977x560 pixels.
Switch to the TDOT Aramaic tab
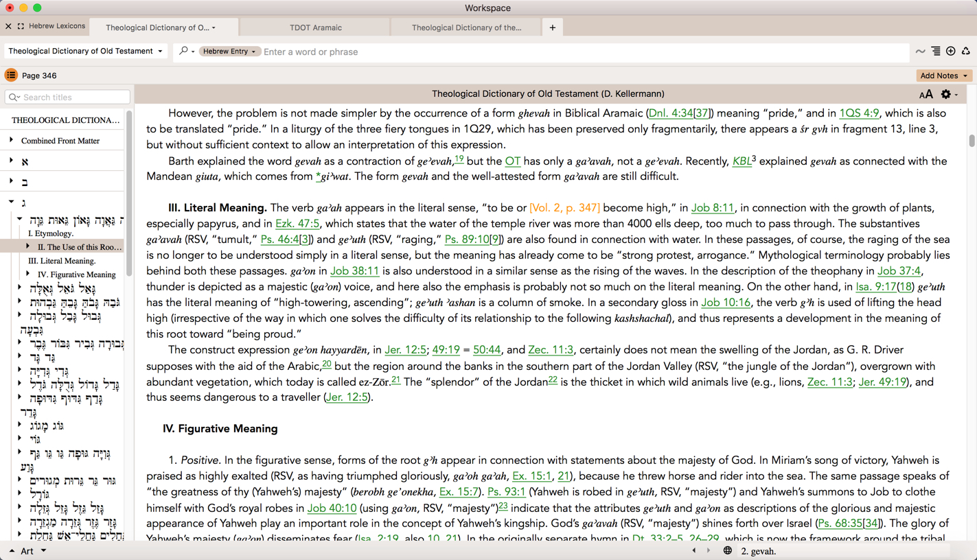[x=315, y=27]
